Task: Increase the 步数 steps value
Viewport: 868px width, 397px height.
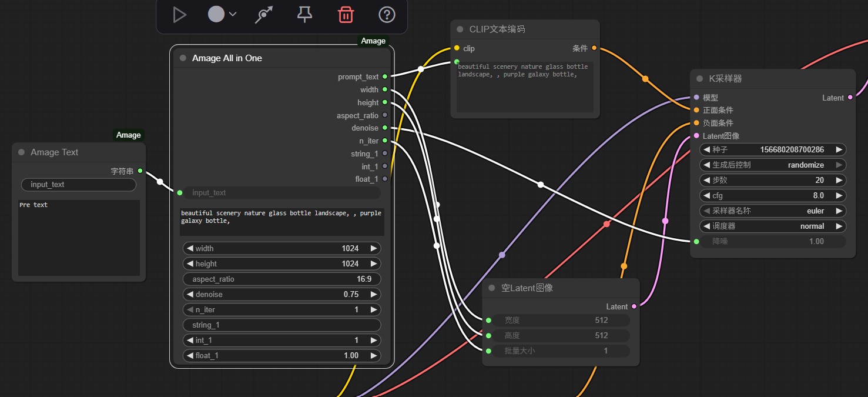Action: point(839,181)
